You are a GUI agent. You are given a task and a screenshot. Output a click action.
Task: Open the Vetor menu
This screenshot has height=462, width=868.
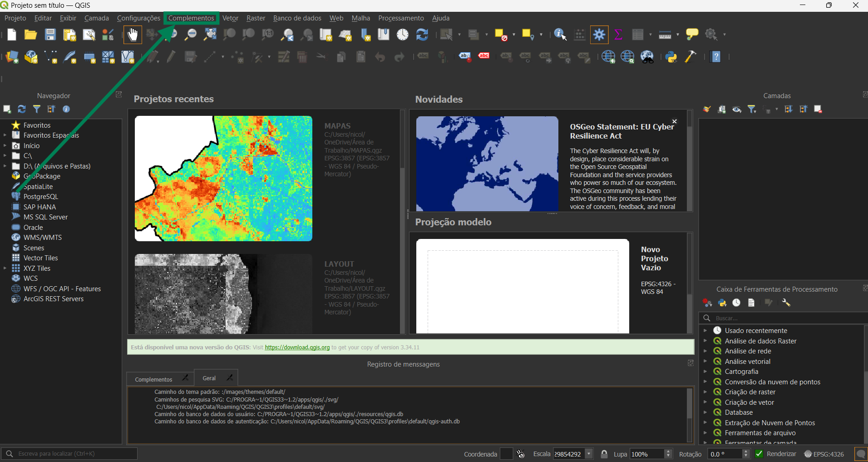point(230,18)
